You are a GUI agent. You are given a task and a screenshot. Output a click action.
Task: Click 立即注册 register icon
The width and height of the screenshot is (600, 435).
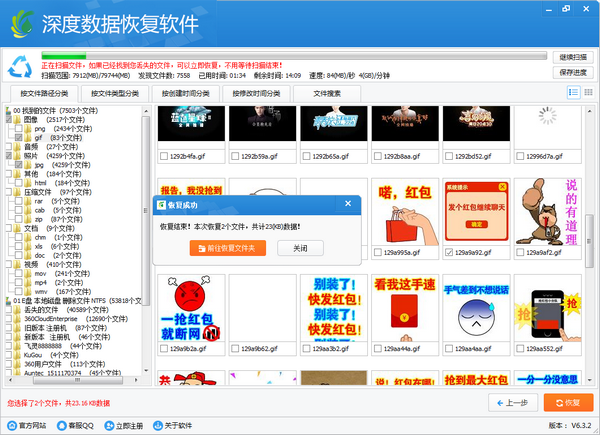click(x=109, y=425)
